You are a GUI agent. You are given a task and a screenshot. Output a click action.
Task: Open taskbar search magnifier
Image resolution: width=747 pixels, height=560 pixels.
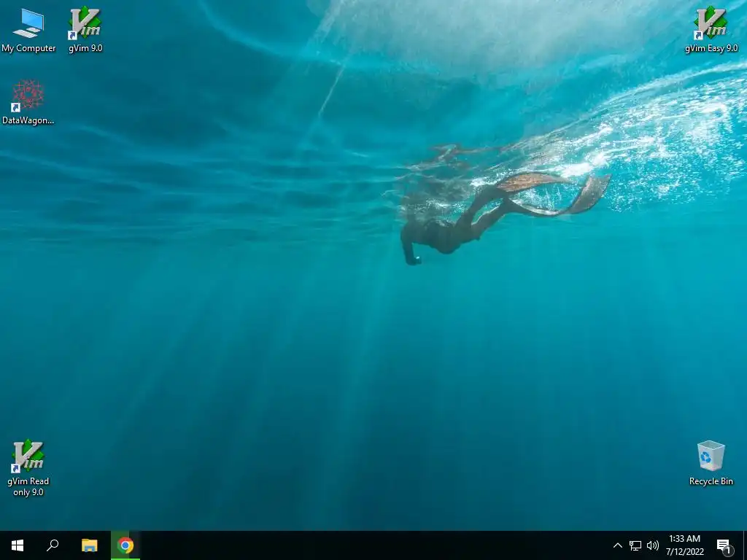tap(53, 545)
